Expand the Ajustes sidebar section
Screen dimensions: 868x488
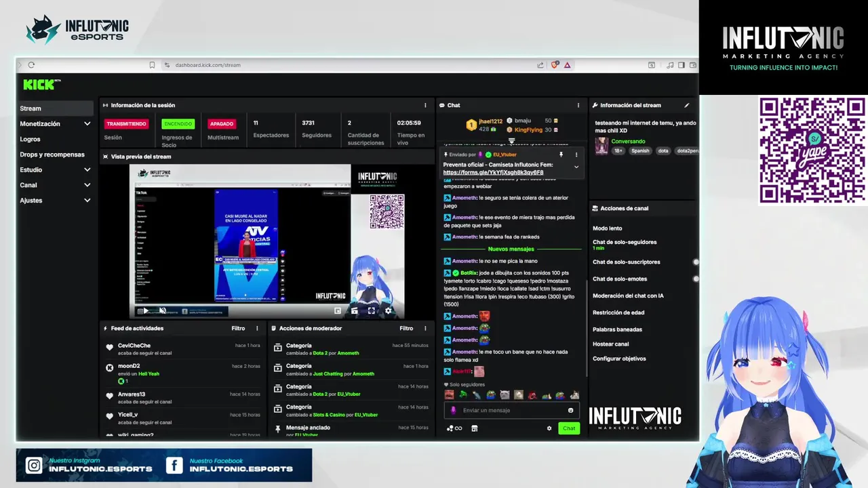[87, 201]
